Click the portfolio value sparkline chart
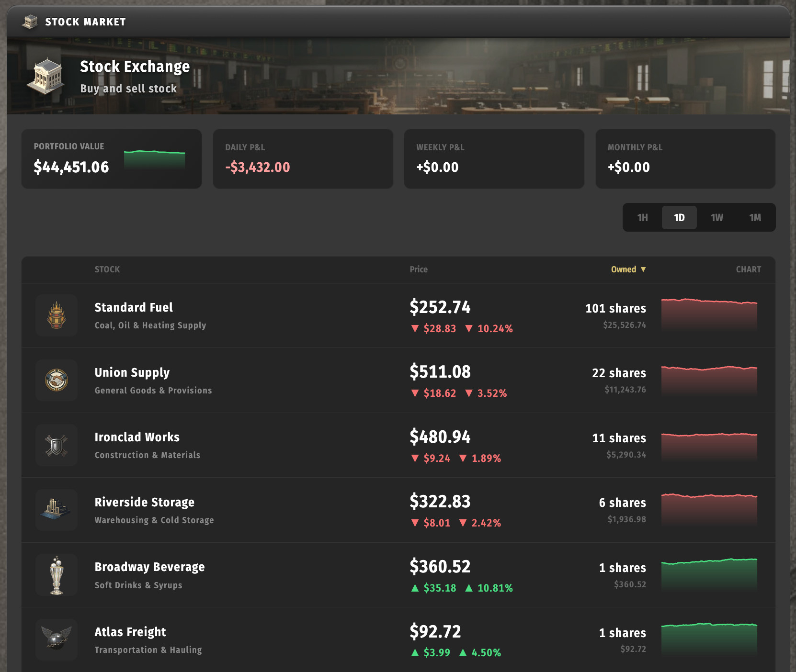Viewport: 796px width, 672px height. pos(154,159)
